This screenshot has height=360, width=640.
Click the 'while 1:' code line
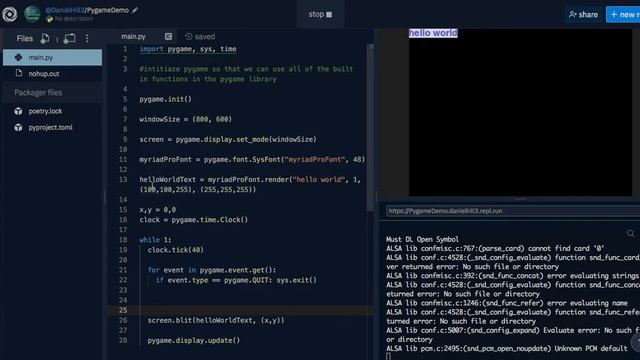click(156, 240)
